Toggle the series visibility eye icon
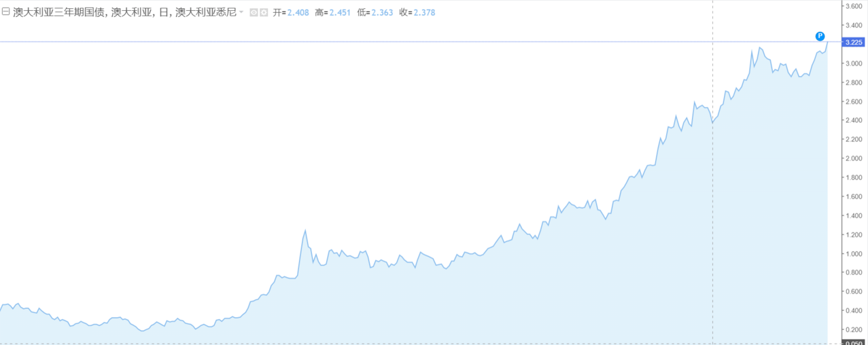Viewport: 868px width, 345px height. tap(254, 13)
